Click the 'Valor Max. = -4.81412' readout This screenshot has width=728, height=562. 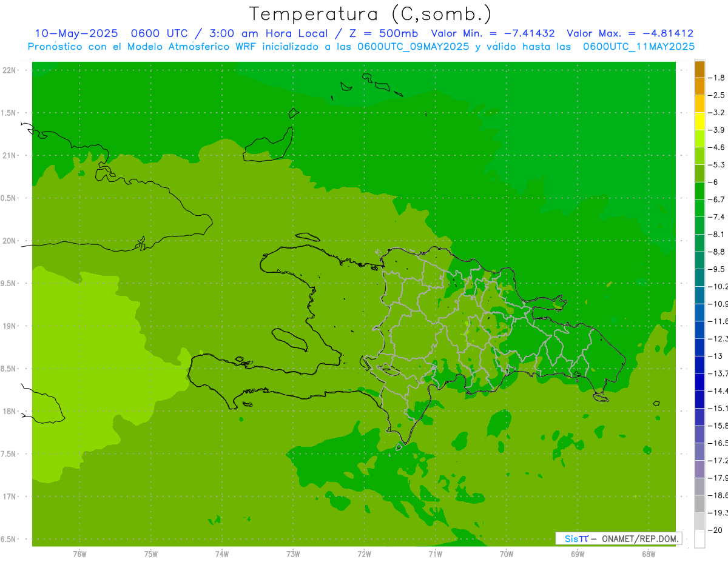click(630, 33)
